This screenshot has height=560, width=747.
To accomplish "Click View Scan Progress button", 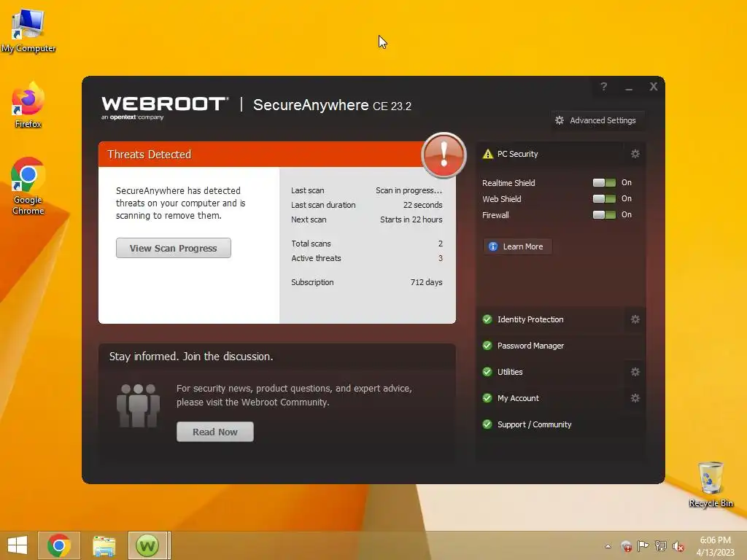I will pos(174,248).
